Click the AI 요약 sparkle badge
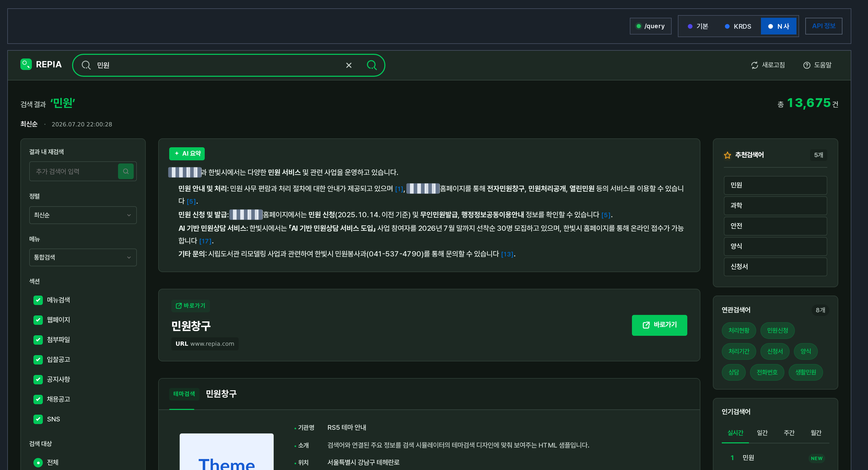Viewport: 868px width, 470px height. (x=187, y=154)
